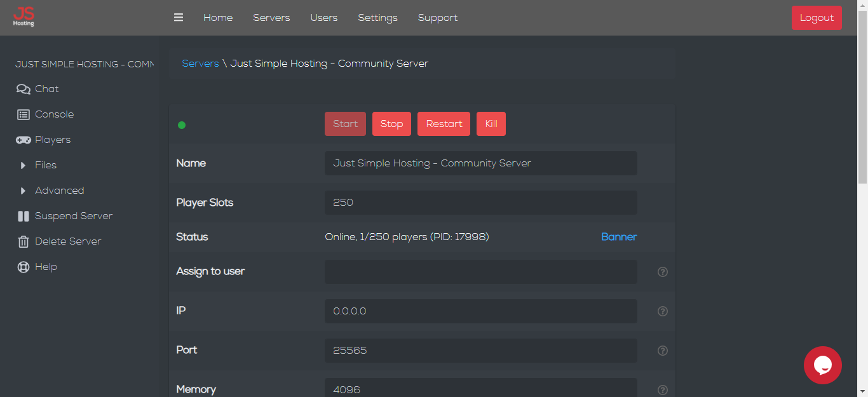
Task: Click the Console list icon
Action: 24,114
